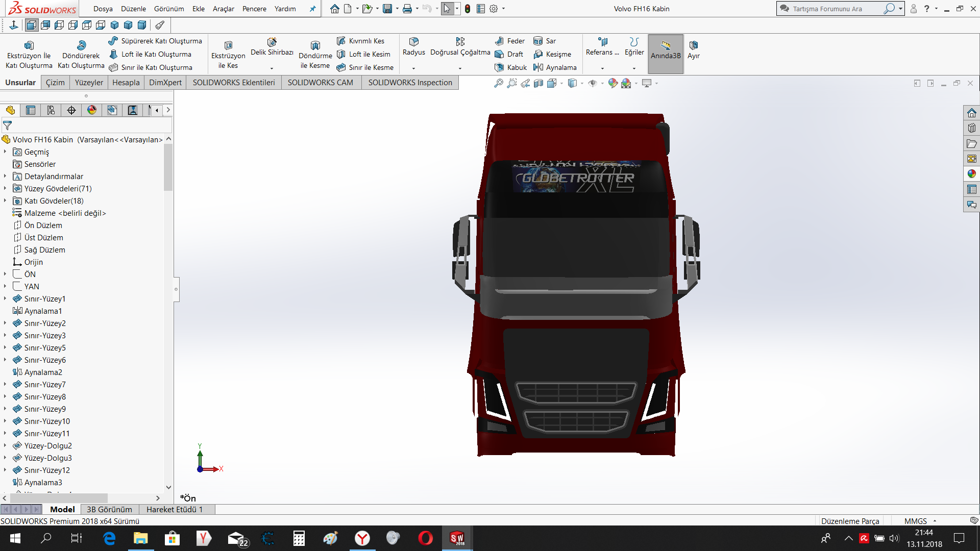Viewport: 980px width, 551px height.
Task: Toggle the filter funnel in feature tree
Action: point(7,125)
